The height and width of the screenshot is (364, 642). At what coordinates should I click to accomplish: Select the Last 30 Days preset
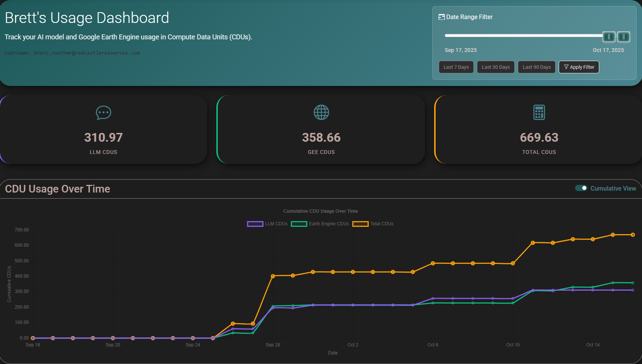point(496,67)
